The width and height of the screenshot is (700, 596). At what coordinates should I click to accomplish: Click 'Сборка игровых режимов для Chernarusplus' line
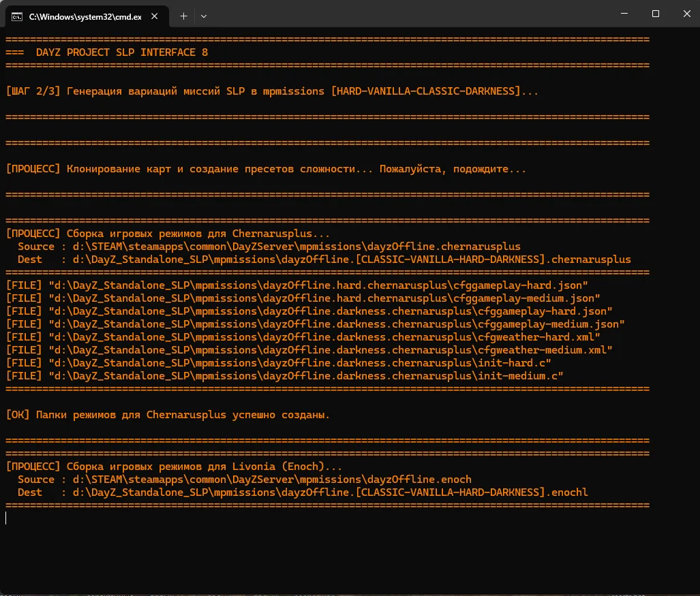pos(168,234)
